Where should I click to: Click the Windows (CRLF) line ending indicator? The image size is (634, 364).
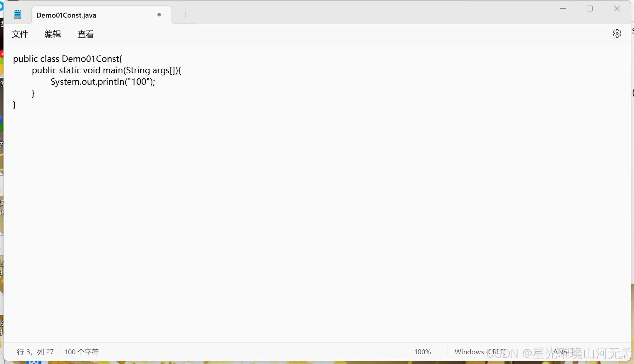click(480, 352)
